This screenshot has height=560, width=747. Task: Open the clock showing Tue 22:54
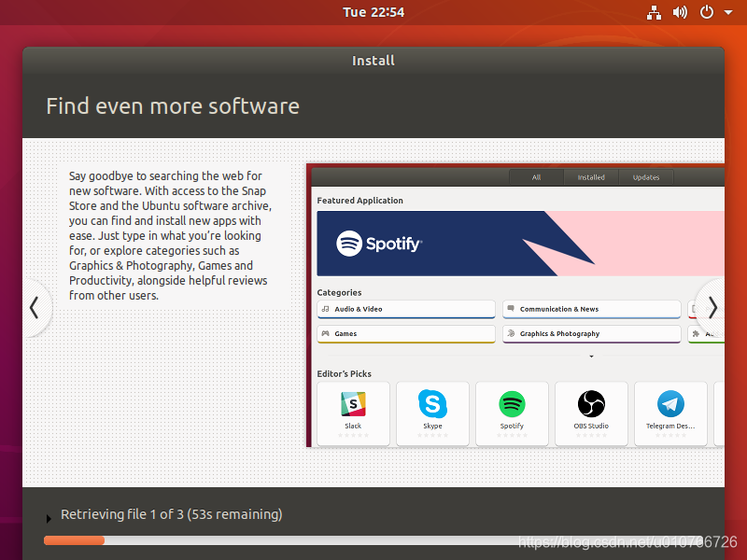pyautogui.click(x=373, y=12)
